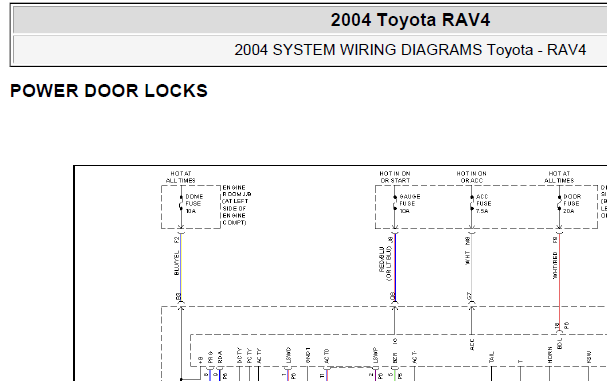Click the 'ACT-' terminal label
Viewport: 607px width, 381px height.
point(414,357)
